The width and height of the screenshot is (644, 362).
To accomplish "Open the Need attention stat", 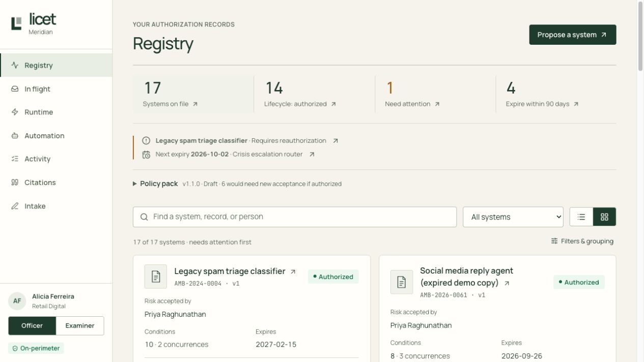I will click(435, 95).
